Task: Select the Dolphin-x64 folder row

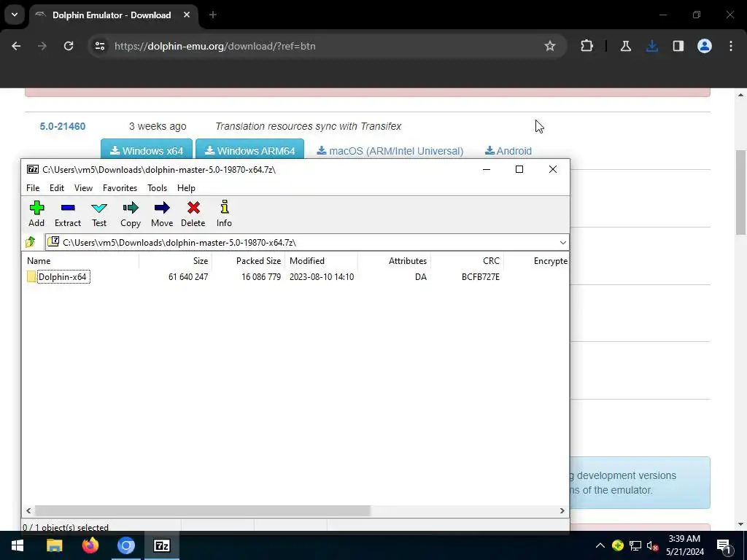Action: click(x=295, y=276)
